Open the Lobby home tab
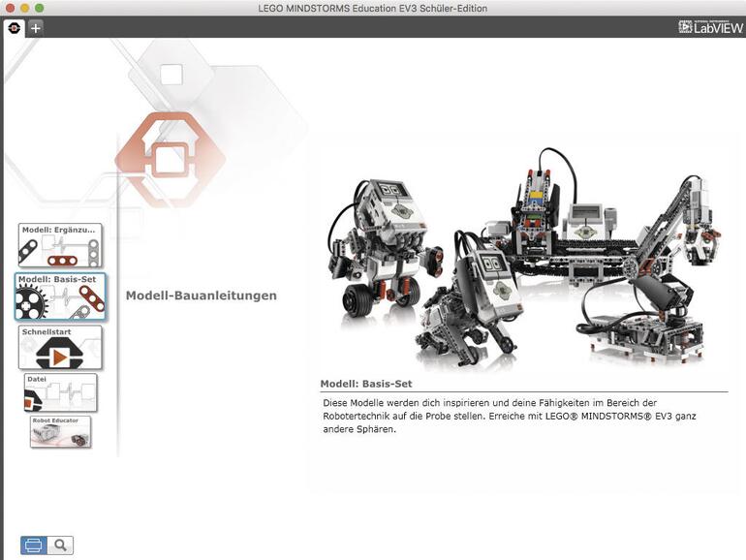The width and height of the screenshot is (746, 560). point(14,28)
